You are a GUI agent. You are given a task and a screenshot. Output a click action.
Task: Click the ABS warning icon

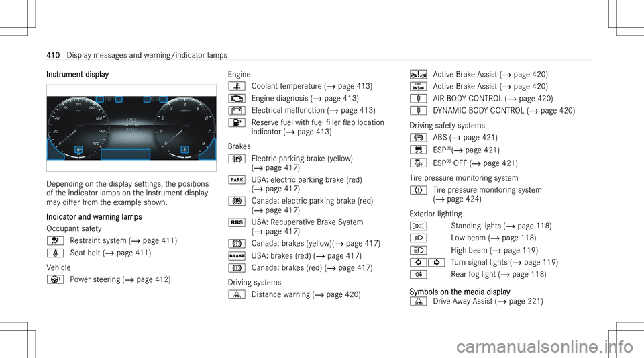click(418, 138)
